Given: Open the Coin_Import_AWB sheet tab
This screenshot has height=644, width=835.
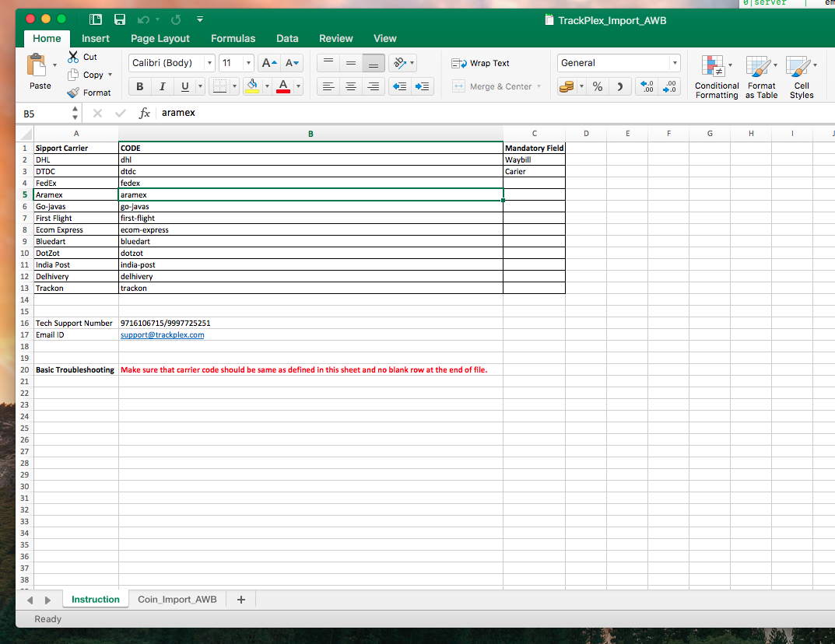Looking at the screenshot, I should 177,600.
